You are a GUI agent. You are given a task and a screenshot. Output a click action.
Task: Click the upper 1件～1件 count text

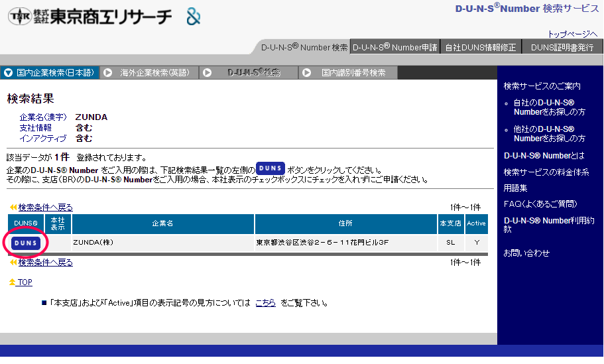pyautogui.click(x=465, y=208)
